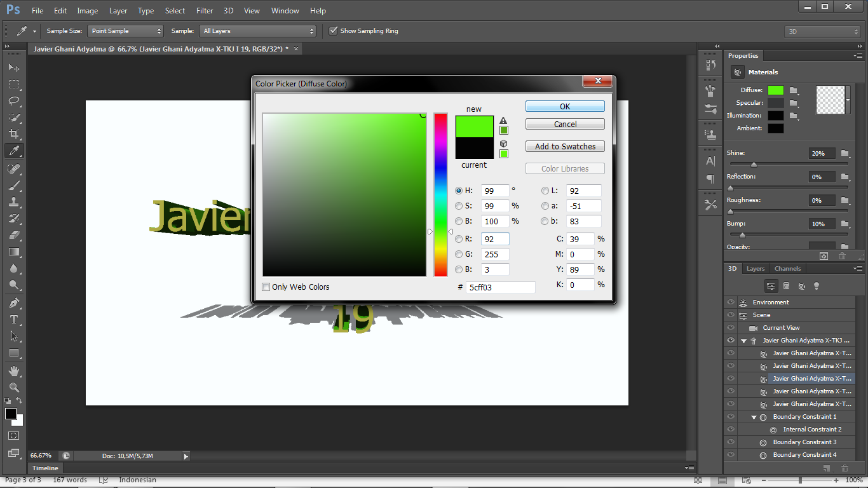The image size is (868, 488).
Task: Click the Add to Swatches button
Action: point(565,146)
